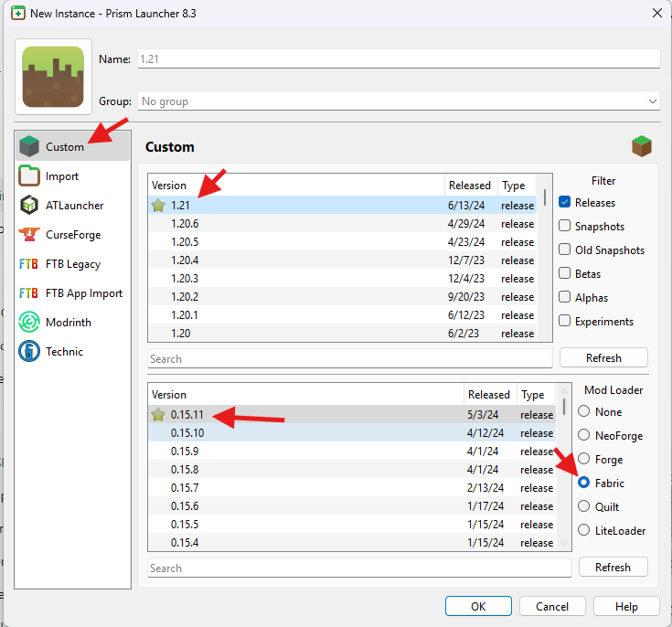
Task: Select Fabric loader version 0.15.11
Action: [352, 414]
